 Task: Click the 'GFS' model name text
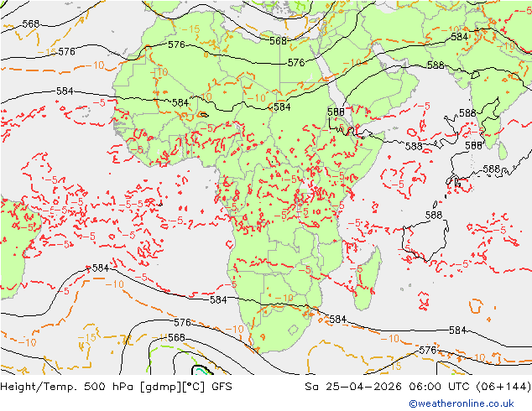coord(222,387)
